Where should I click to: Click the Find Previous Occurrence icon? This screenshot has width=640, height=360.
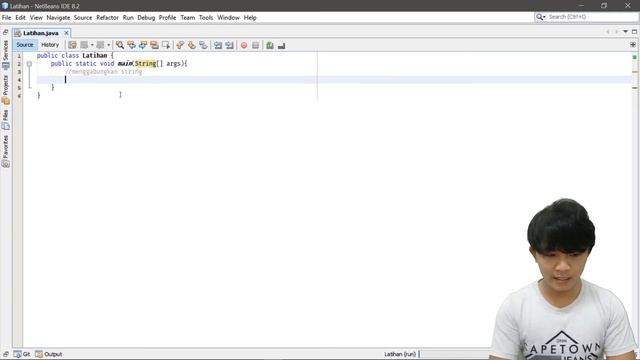point(131,45)
